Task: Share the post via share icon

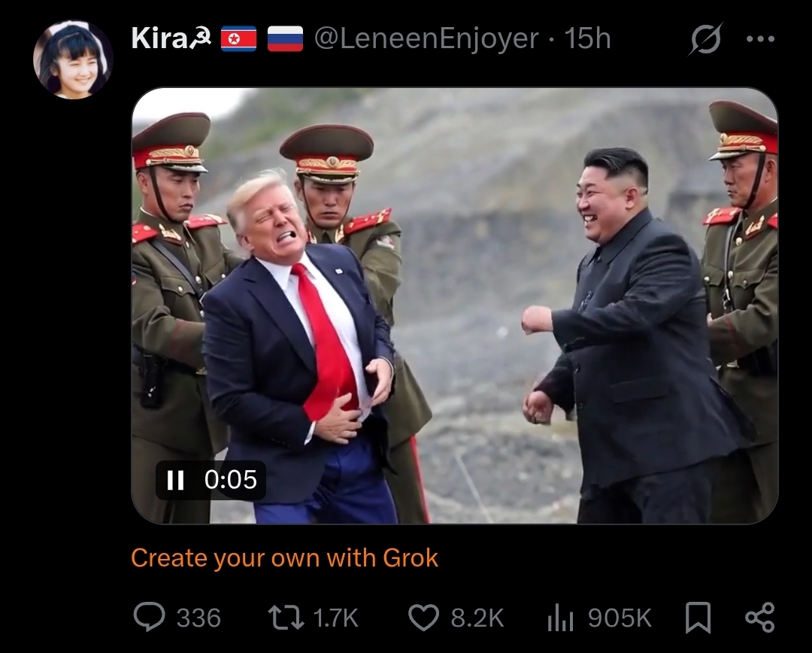Action: (759, 618)
